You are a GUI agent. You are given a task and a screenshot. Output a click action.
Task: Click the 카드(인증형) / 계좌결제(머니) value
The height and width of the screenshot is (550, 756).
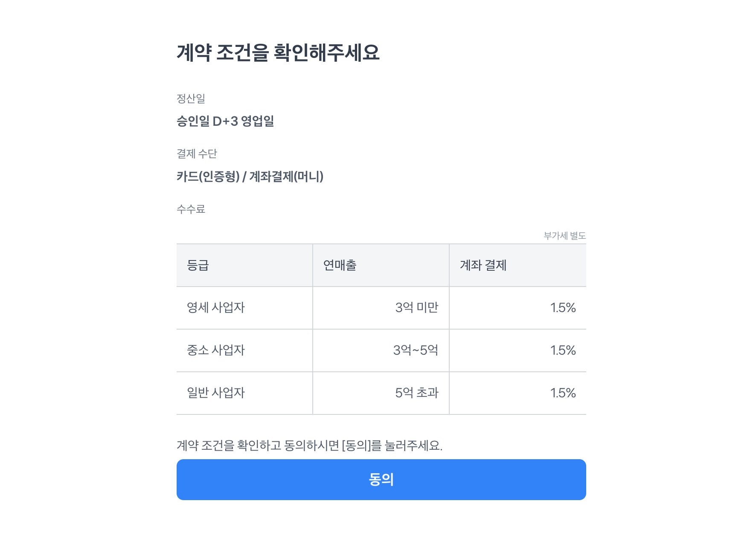pos(250,176)
